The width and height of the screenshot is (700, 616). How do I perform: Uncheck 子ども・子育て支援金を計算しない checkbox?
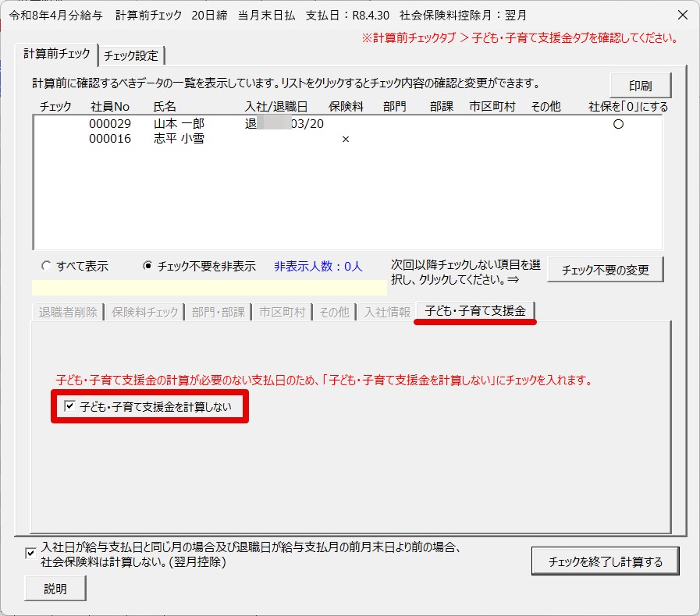(x=70, y=406)
